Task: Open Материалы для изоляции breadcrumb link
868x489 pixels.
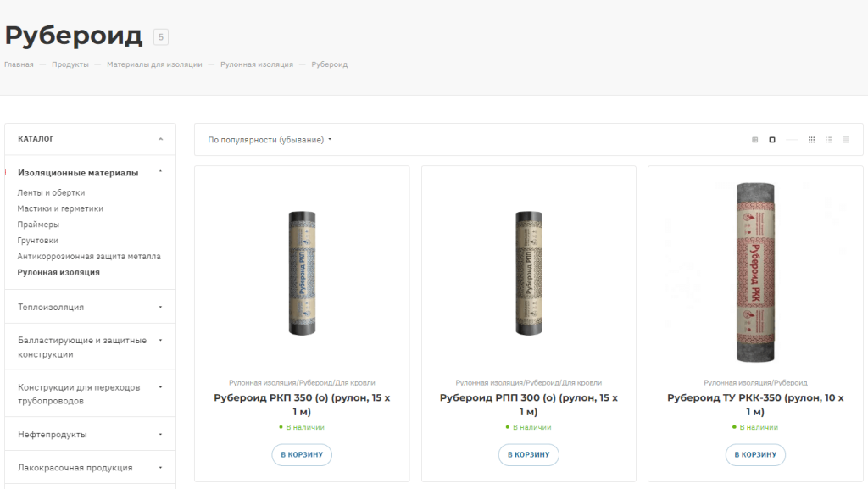Action: point(154,64)
